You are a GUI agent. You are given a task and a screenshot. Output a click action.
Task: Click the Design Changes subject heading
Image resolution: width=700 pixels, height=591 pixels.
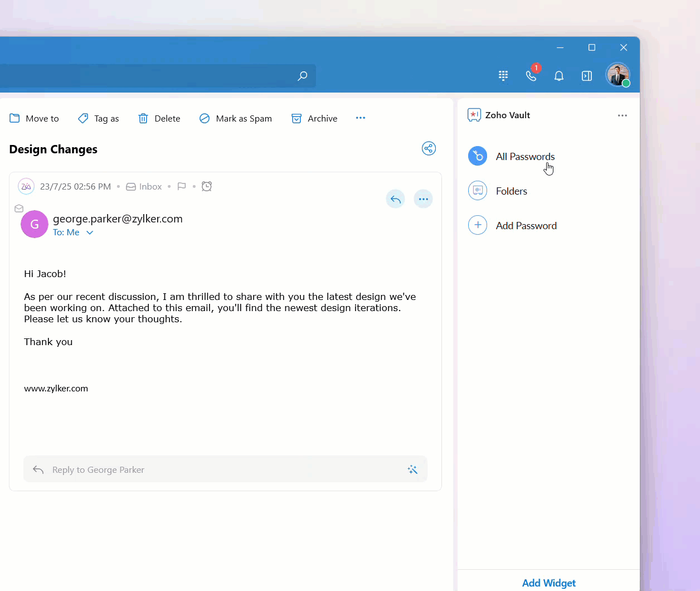click(54, 149)
